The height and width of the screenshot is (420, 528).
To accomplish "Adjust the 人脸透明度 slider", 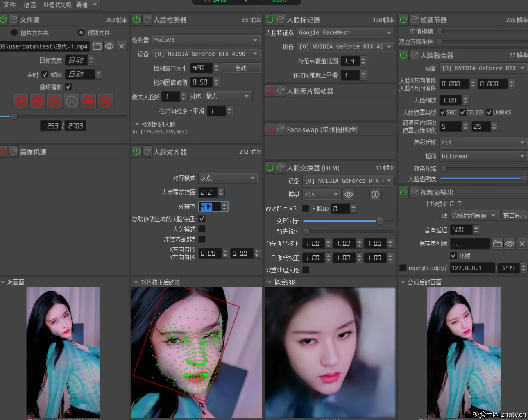I will pos(483,178).
